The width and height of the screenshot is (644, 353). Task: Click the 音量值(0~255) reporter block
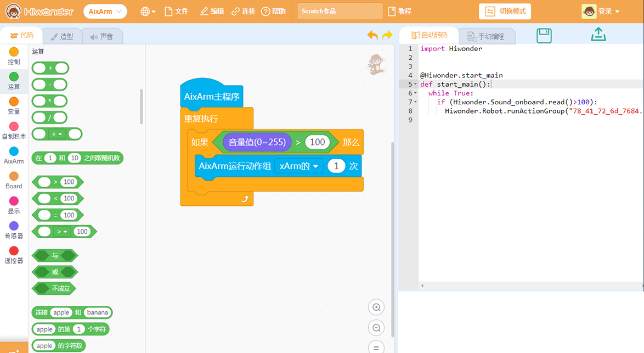[257, 142]
